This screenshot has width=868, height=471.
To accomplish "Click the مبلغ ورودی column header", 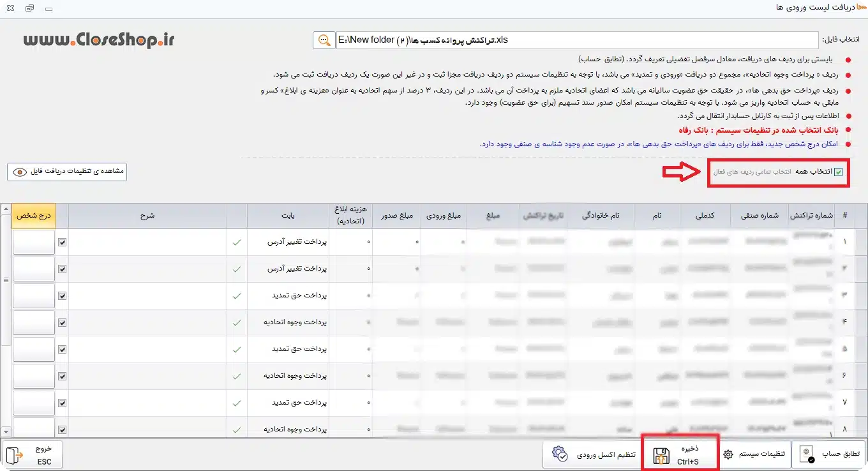I will pyautogui.click(x=444, y=216).
